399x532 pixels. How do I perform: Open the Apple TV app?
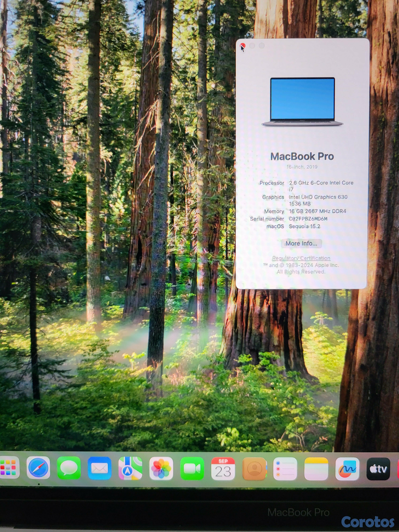pyautogui.click(x=378, y=469)
